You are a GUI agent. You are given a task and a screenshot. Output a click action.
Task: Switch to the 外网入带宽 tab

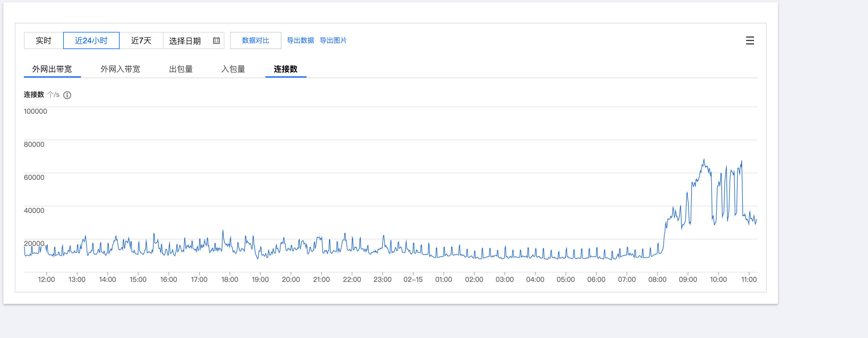[x=120, y=69]
